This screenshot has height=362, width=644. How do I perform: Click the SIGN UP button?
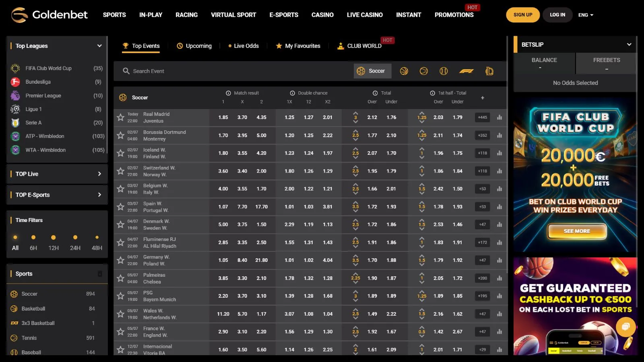click(x=522, y=15)
